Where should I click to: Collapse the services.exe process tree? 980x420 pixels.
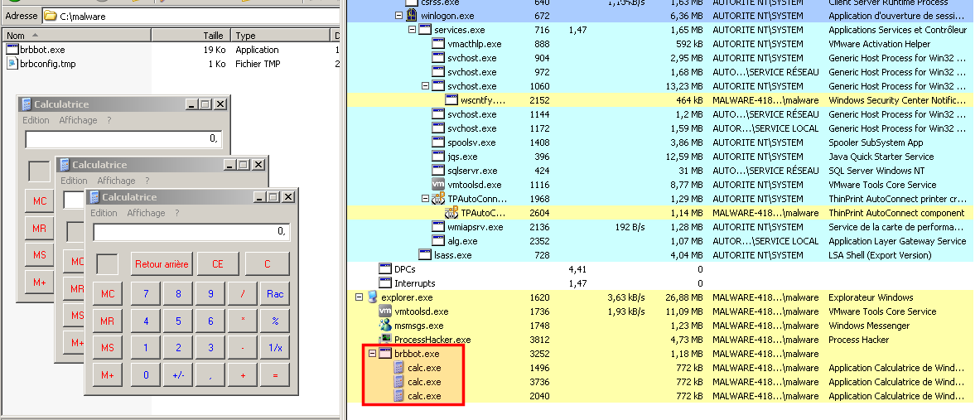[x=412, y=30]
